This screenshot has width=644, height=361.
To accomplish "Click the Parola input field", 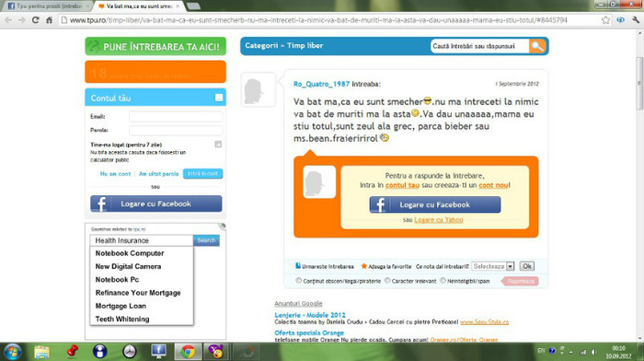I will 176,131.
